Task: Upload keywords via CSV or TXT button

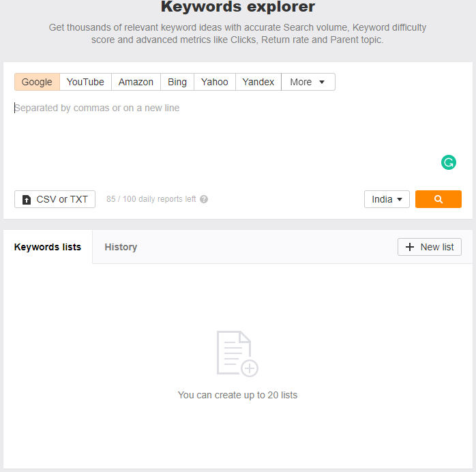Action: (x=55, y=199)
